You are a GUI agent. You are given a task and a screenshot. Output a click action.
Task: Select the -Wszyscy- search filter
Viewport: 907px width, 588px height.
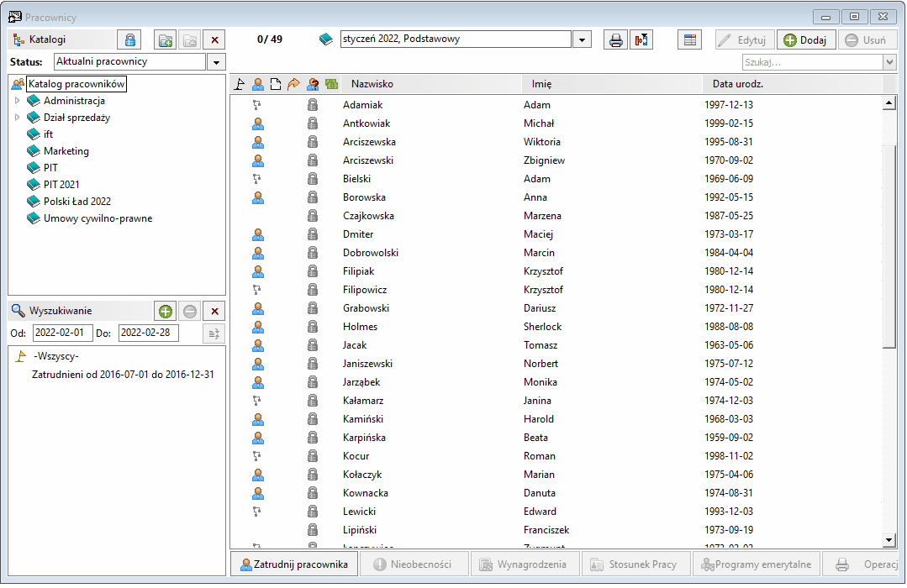pyautogui.click(x=56, y=356)
